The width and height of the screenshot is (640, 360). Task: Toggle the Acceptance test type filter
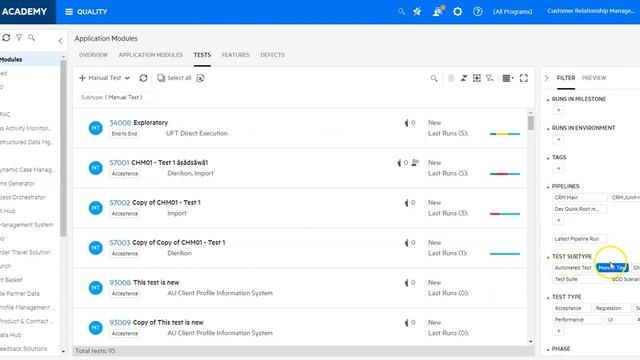click(571, 308)
